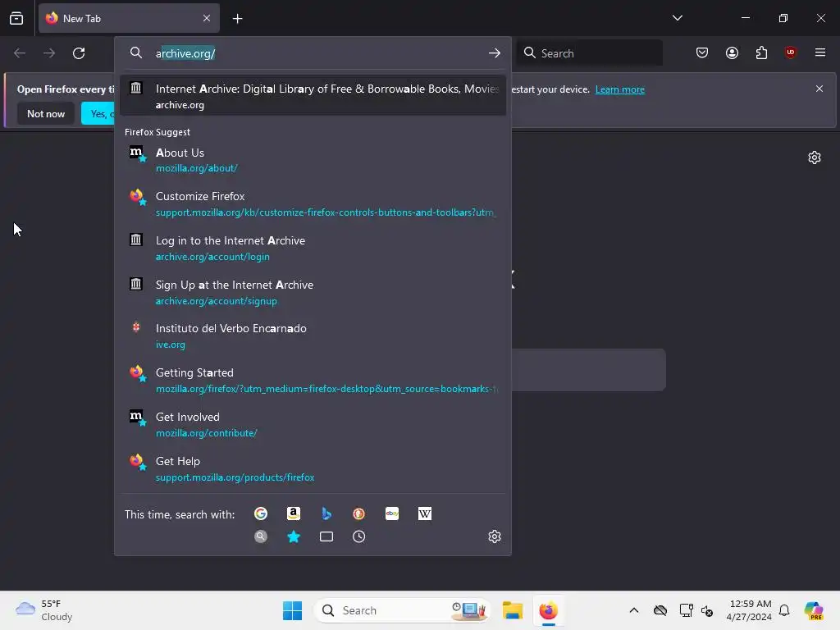
Task: Open Firefox account icon
Action: 732,53
